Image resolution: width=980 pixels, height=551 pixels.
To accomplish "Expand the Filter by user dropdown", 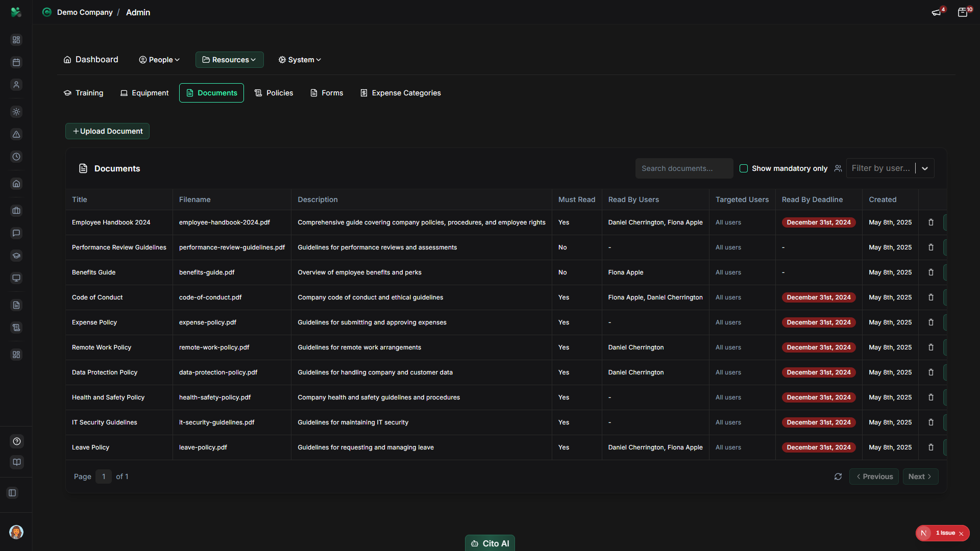I will pos(925,168).
